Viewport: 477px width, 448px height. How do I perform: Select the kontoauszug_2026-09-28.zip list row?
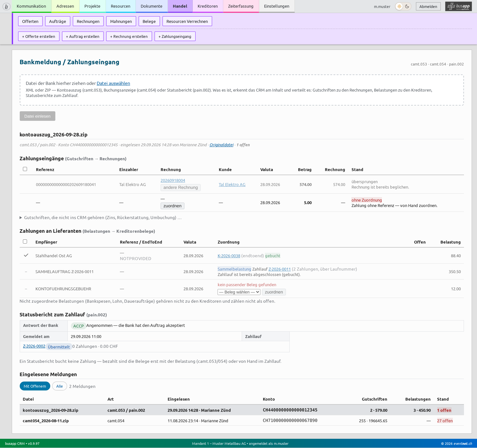[x=242, y=410]
